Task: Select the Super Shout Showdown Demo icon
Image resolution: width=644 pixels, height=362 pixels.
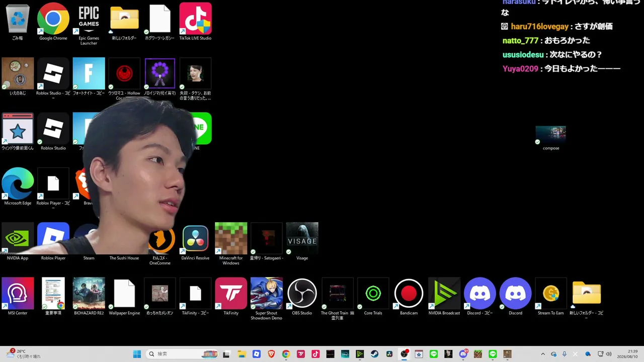Action: (267, 299)
